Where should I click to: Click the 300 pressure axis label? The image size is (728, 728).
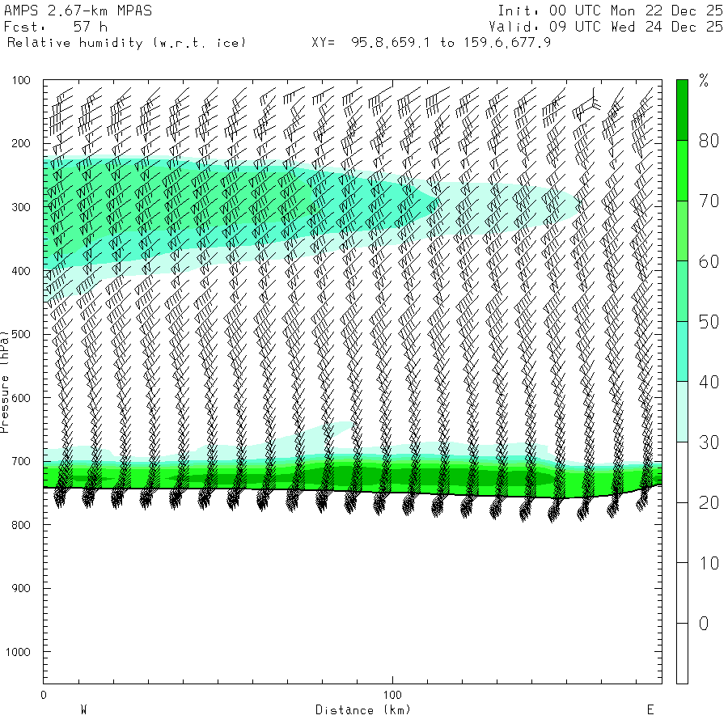21,207
